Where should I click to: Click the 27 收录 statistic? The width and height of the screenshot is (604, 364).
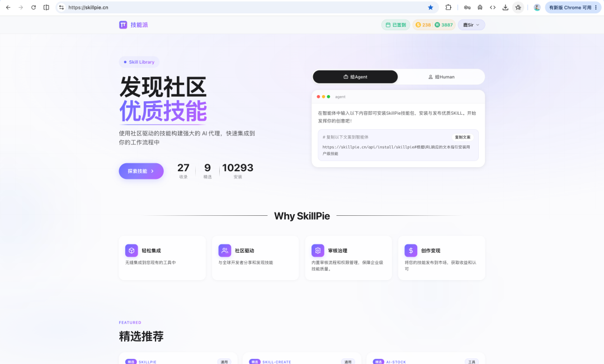click(183, 171)
